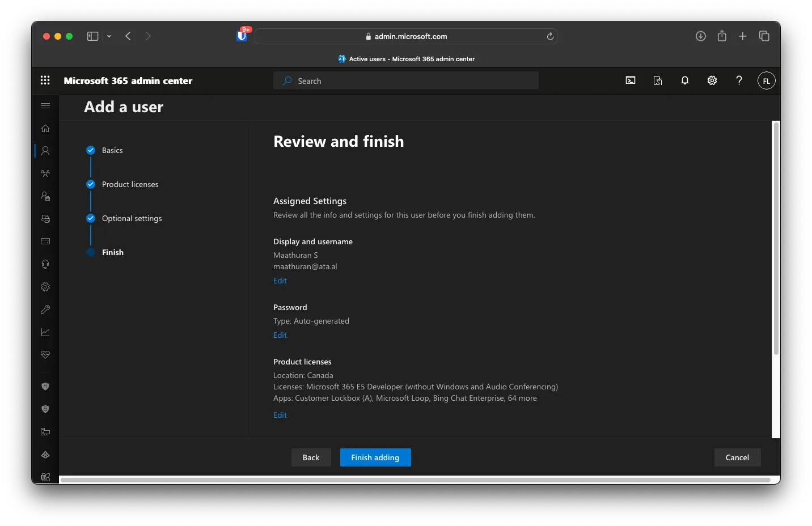Viewport: 812px width, 526px height.
Task: Open the app launcher waffle icon
Action: click(45, 80)
